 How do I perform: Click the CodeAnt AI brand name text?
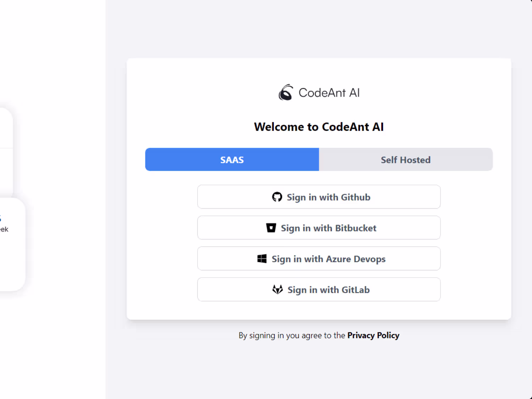pos(329,93)
